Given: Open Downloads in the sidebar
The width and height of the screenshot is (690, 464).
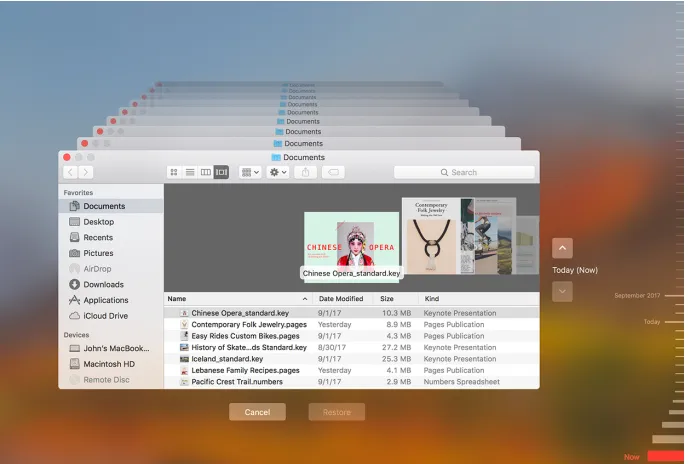Looking at the screenshot, I should point(111,284).
